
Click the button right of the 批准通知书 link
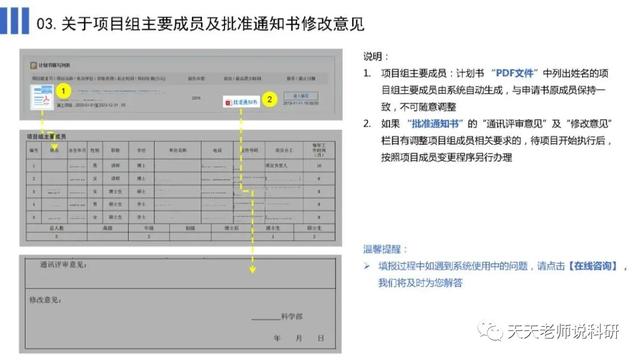coord(301,96)
